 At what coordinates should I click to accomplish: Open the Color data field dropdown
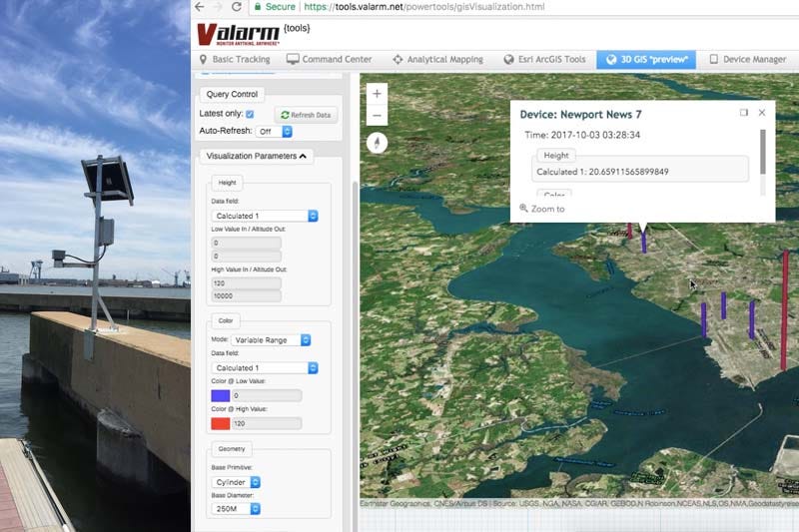[x=265, y=367]
